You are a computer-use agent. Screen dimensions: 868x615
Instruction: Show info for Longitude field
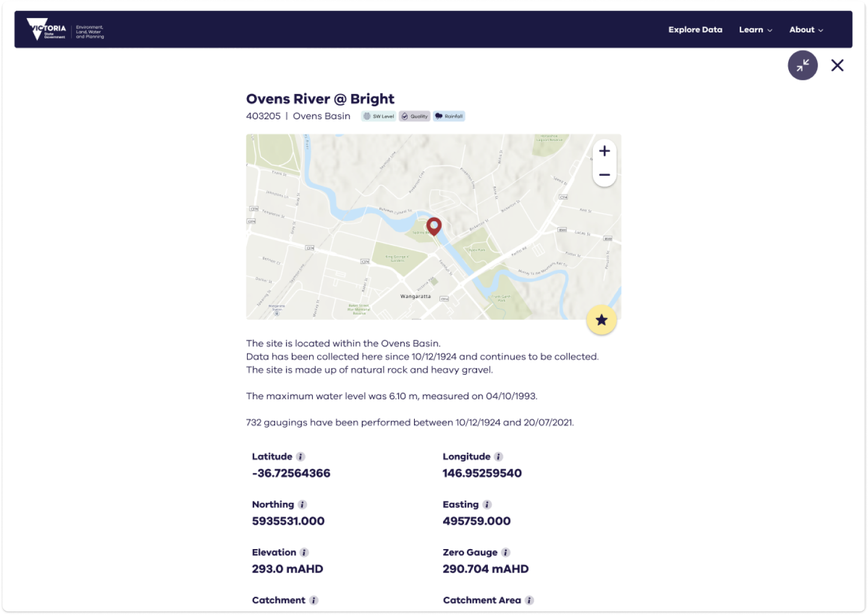[x=498, y=457]
